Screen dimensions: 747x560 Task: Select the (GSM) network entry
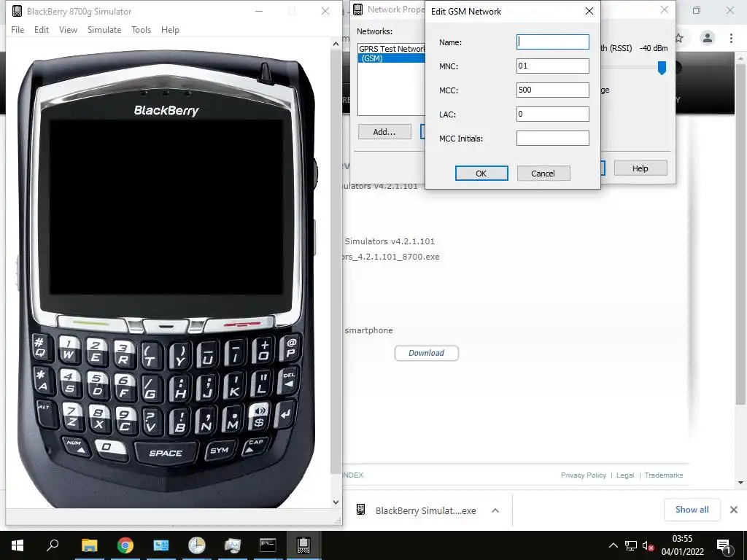[392, 58]
